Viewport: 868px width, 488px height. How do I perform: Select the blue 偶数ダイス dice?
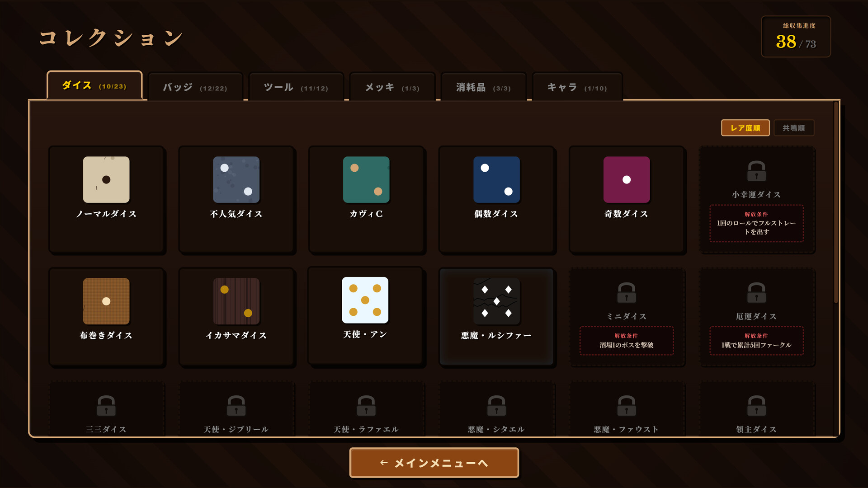pyautogui.click(x=496, y=179)
